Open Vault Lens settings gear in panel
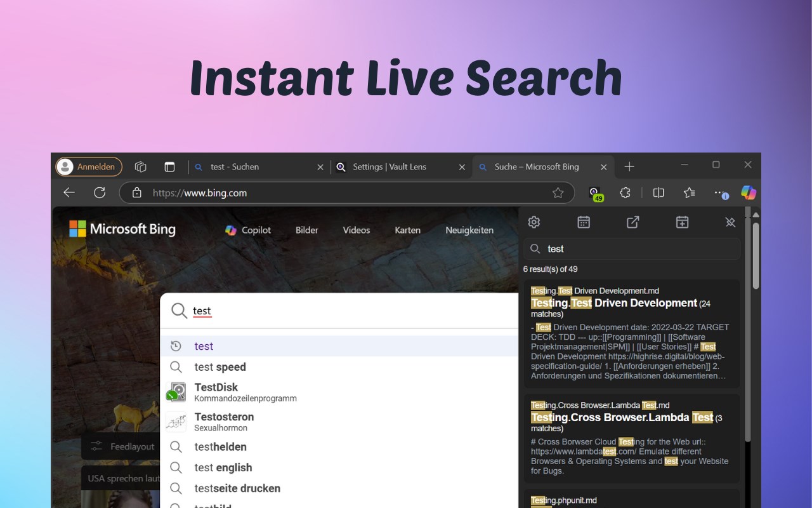812x508 pixels. [x=534, y=222]
